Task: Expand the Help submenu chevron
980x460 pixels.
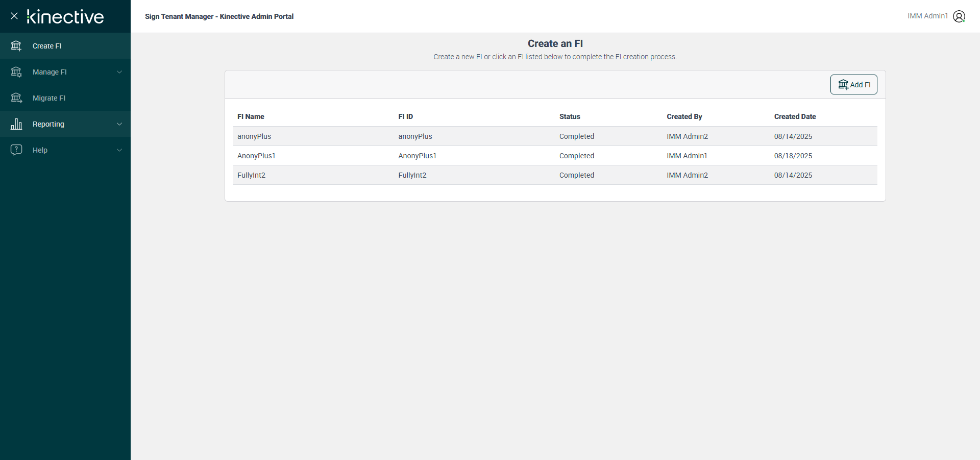Action: point(119,150)
